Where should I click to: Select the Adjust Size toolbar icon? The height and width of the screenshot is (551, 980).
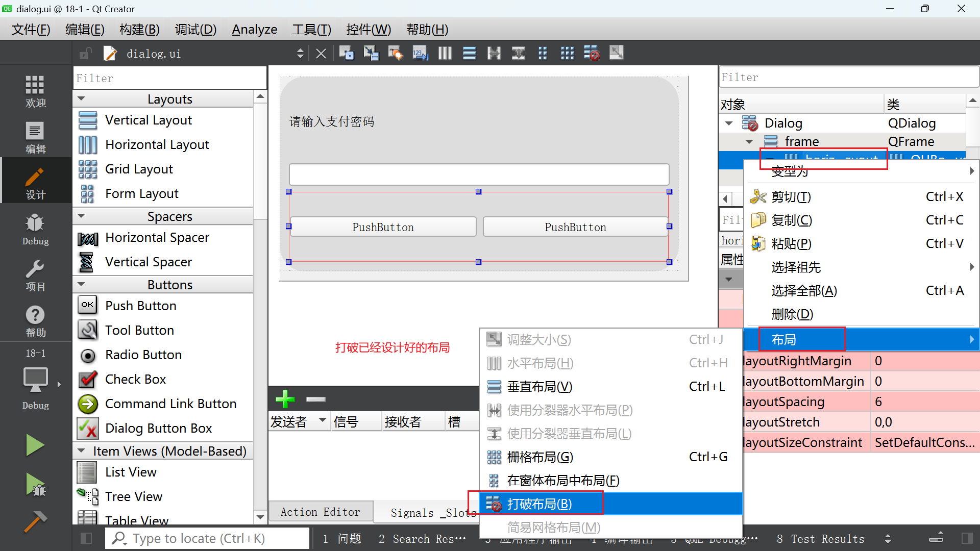tap(616, 53)
